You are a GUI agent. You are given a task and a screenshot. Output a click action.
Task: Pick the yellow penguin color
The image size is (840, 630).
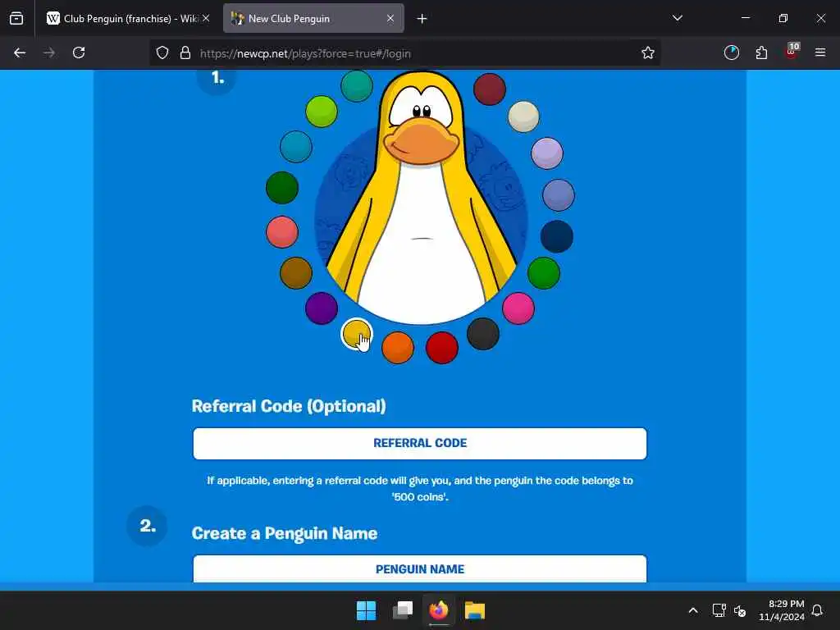[x=357, y=334]
